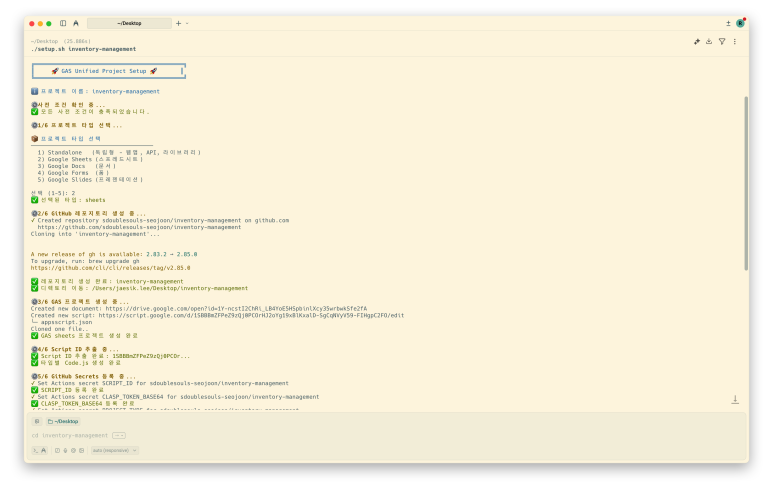The height and width of the screenshot is (495, 773).
Task: Click the download block output icon
Action: pyautogui.click(x=709, y=42)
